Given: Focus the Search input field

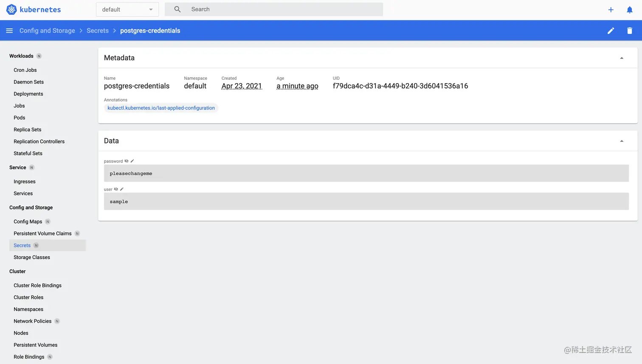Looking at the screenshot, I should click(274, 9).
